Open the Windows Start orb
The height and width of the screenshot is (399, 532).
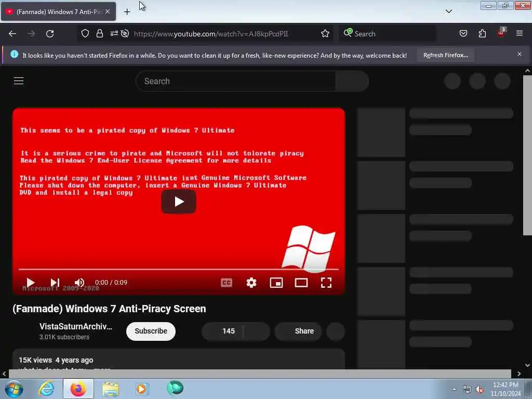tap(14, 389)
